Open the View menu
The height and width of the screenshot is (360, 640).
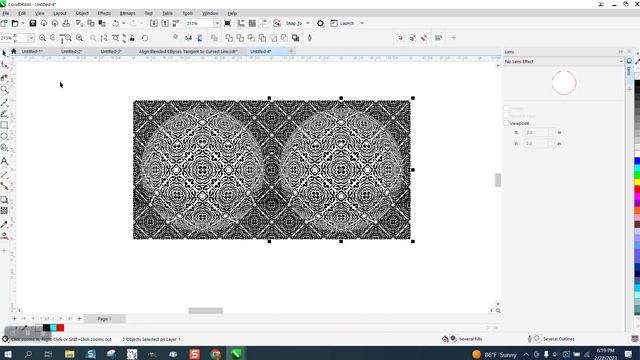[40, 13]
